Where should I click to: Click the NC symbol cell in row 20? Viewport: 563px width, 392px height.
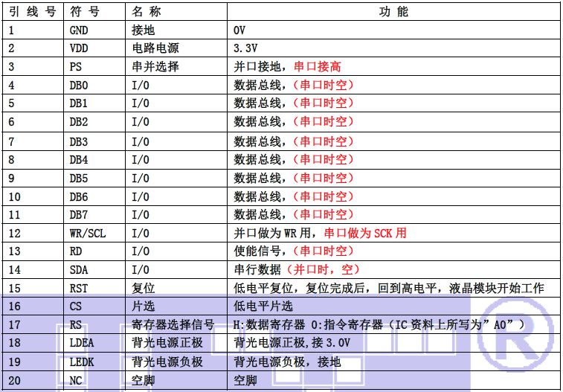point(76,380)
